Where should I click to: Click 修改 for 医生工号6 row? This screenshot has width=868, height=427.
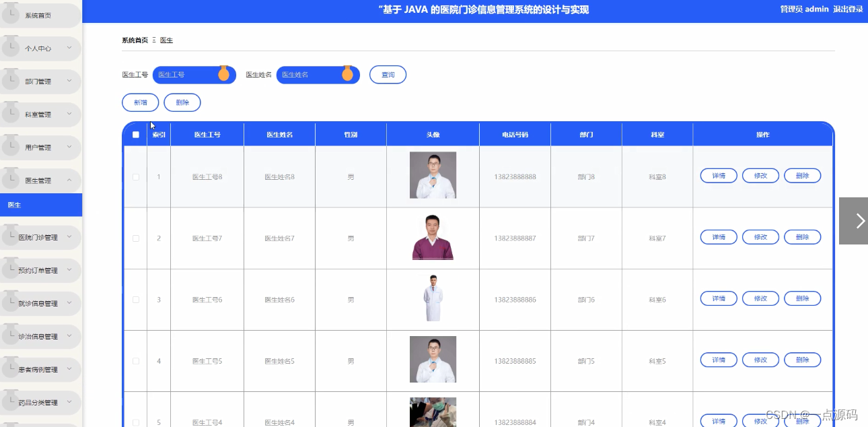pyautogui.click(x=760, y=298)
